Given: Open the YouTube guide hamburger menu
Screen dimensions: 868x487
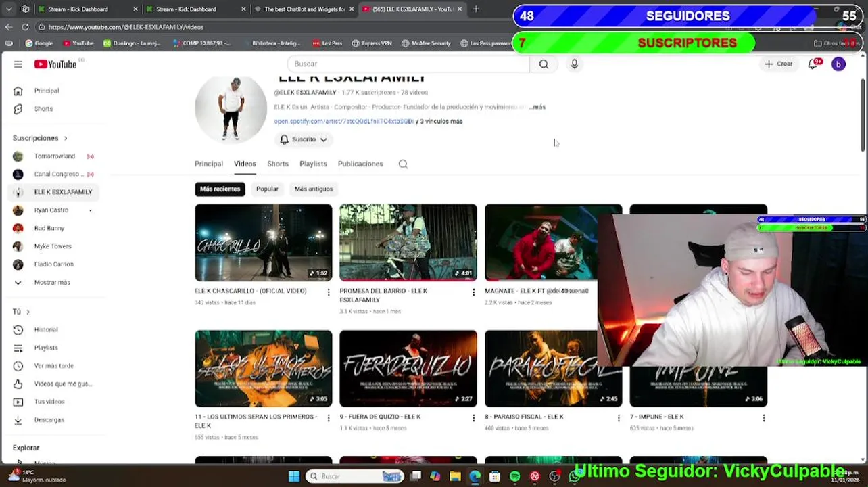Looking at the screenshot, I should [18, 64].
